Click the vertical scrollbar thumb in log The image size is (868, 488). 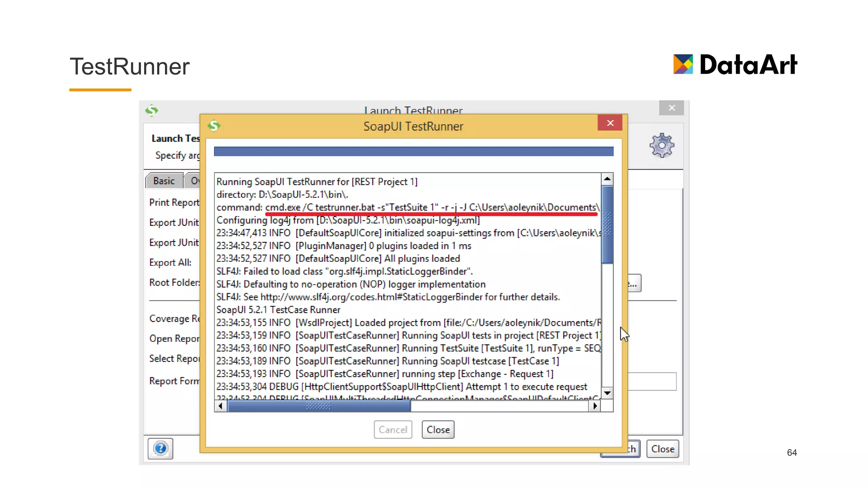point(607,225)
